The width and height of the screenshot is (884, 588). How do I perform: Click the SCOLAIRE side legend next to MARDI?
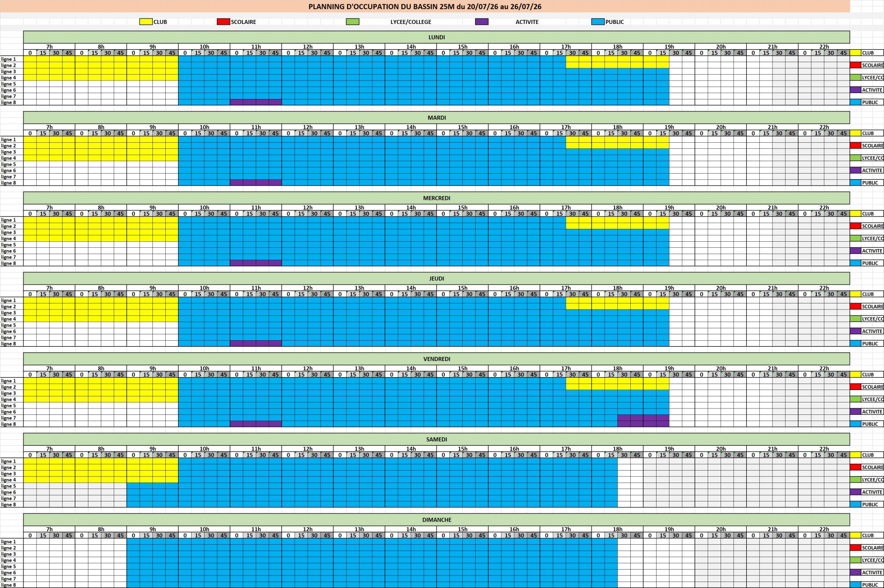tap(867, 146)
